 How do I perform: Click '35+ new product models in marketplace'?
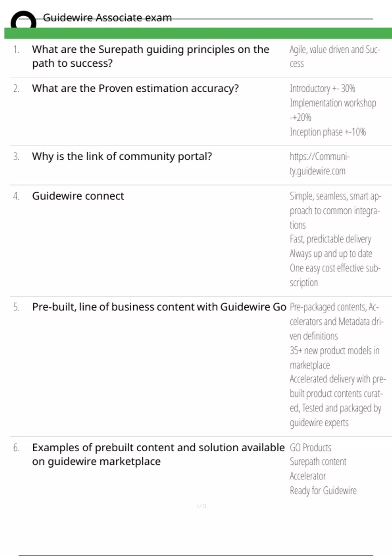click(334, 357)
